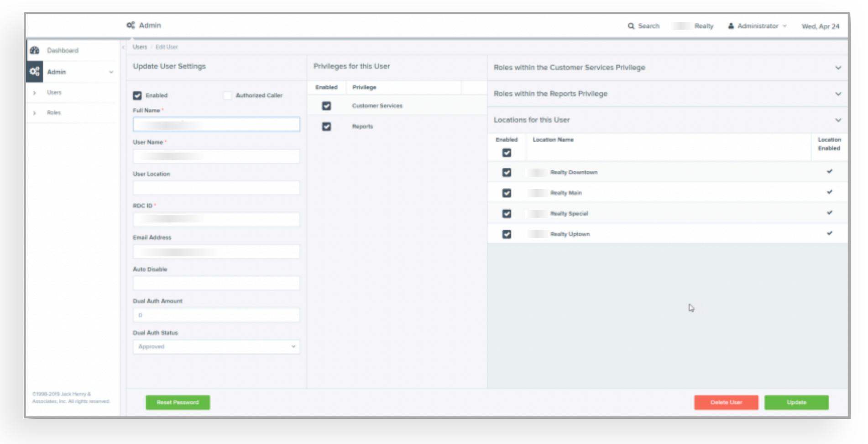Toggle the Customer Services privilege checkbox
This screenshot has height=444, width=868.
(326, 106)
